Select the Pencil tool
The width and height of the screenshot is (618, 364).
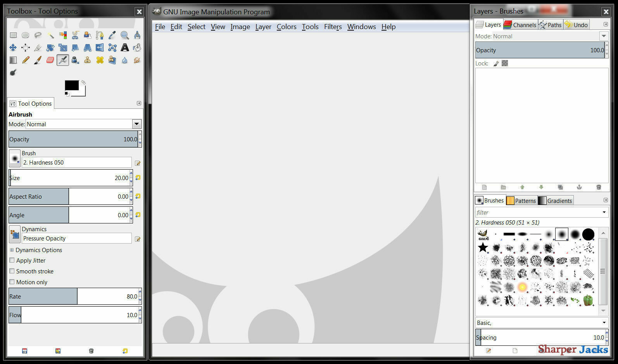coord(26,60)
